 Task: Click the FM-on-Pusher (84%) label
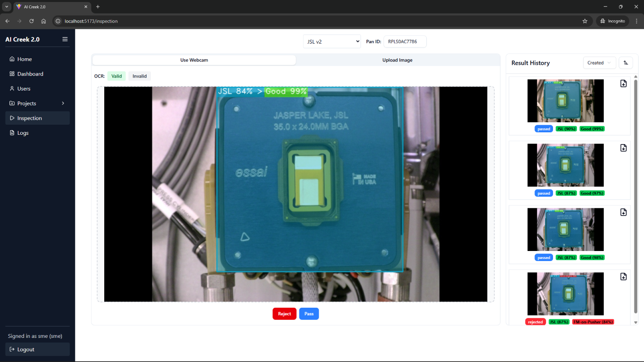pyautogui.click(x=593, y=322)
